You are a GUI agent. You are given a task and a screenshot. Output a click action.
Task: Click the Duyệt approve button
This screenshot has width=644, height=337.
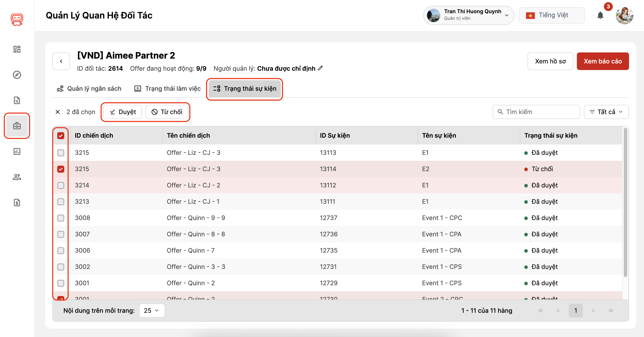[123, 112]
